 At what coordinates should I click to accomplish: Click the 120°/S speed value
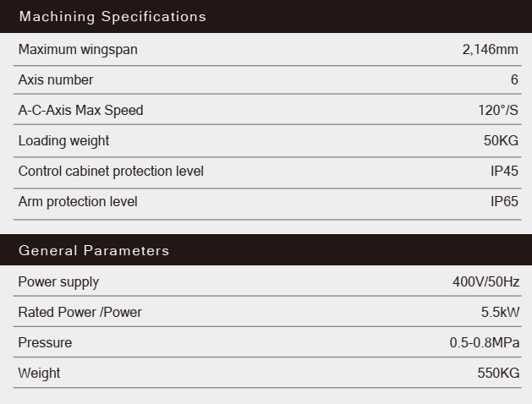pyautogui.click(x=498, y=111)
